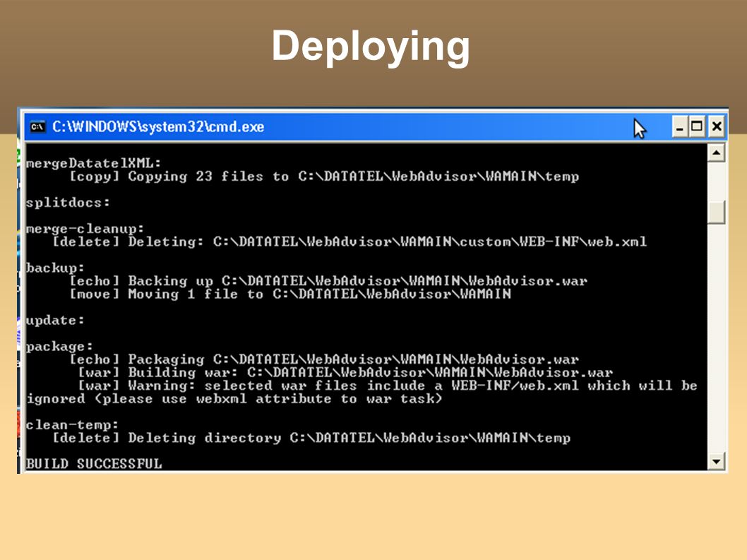
Task: Click the cmd.exe system menu icon
Action: (x=37, y=127)
